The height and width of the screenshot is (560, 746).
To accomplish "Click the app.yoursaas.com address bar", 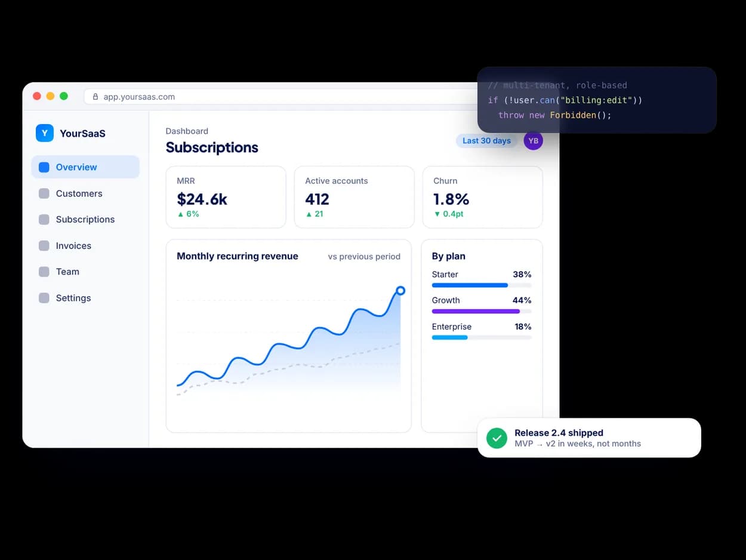I will click(x=280, y=97).
